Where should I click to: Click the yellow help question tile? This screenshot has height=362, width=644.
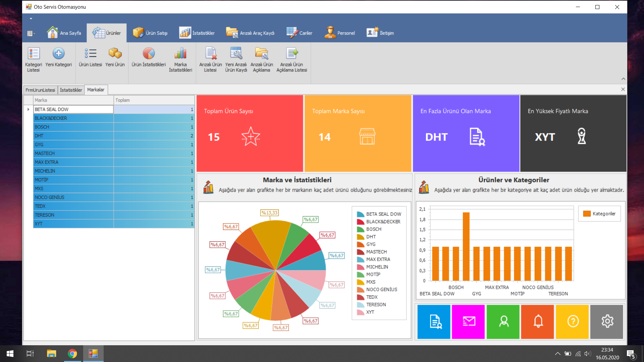coord(573,321)
